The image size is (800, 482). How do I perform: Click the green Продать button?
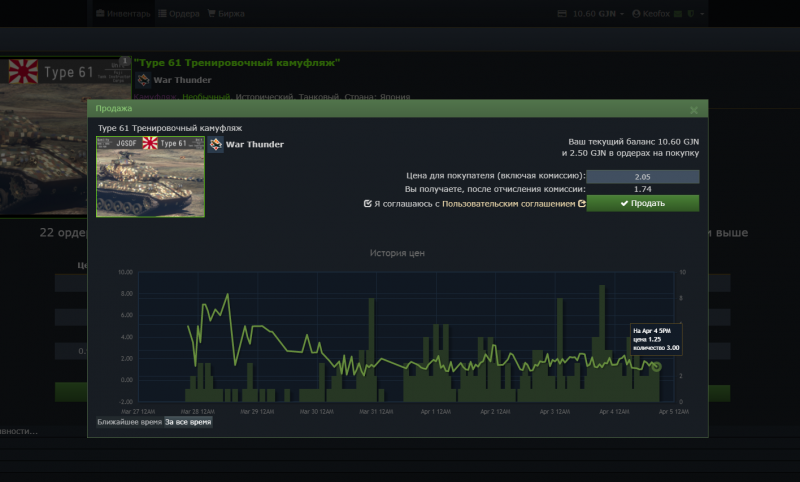(x=643, y=203)
